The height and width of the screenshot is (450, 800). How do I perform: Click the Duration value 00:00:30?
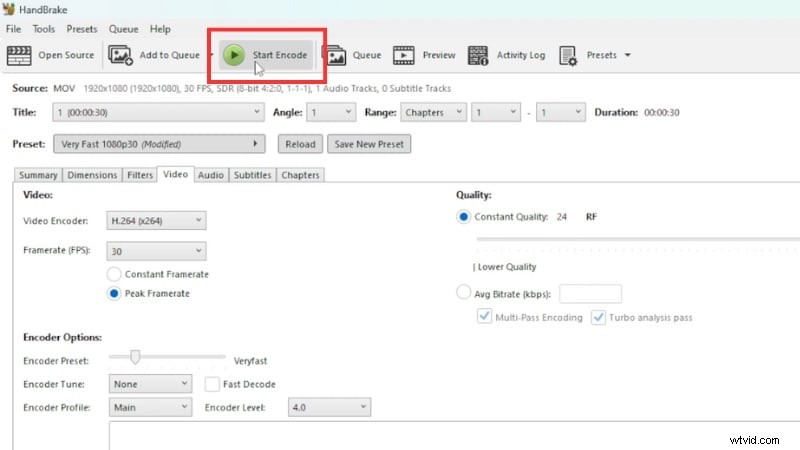tap(662, 112)
